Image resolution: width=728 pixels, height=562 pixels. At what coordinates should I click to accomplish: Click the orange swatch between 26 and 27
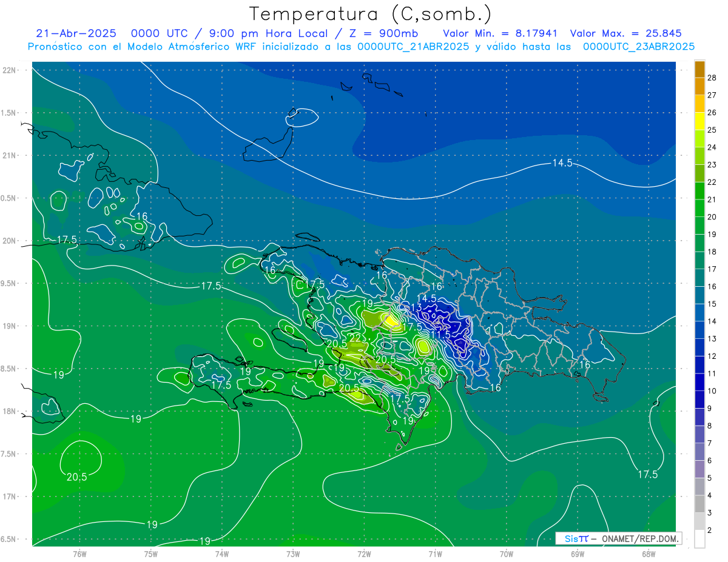(x=699, y=104)
